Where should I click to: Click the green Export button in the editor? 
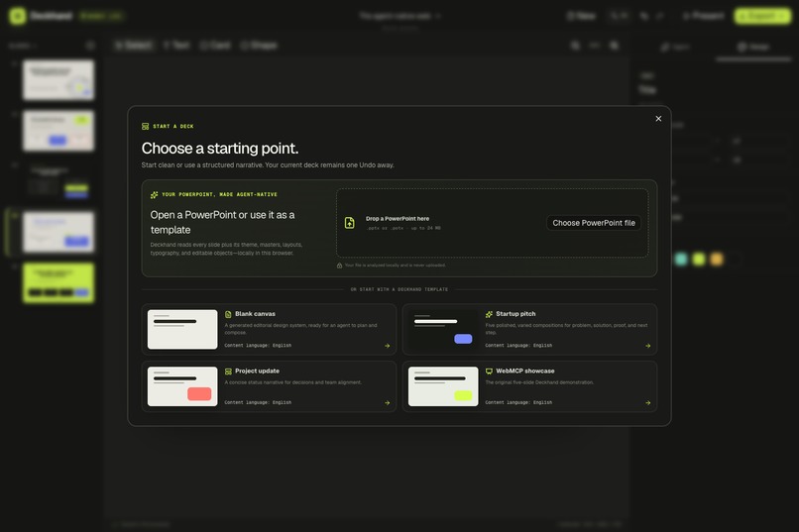click(763, 16)
